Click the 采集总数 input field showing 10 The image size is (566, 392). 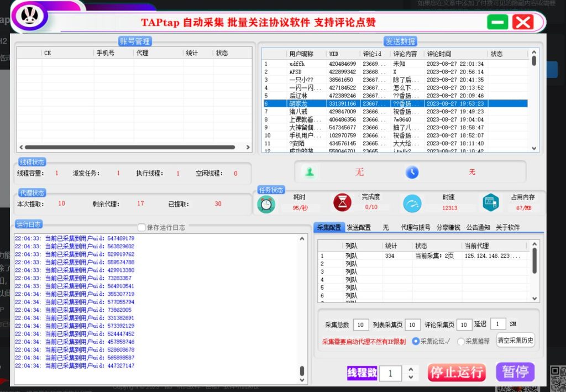(361, 325)
